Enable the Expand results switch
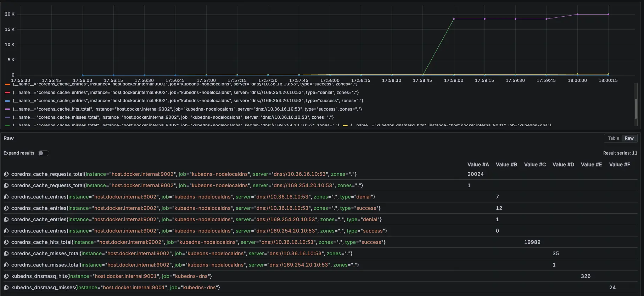Screen dimensions: 644x296 pos(44,153)
